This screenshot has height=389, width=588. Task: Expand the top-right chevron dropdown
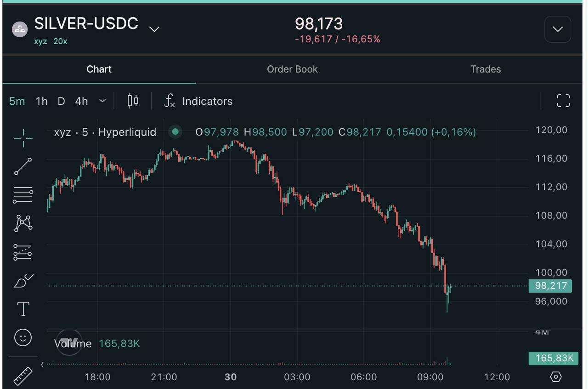click(x=558, y=29)
